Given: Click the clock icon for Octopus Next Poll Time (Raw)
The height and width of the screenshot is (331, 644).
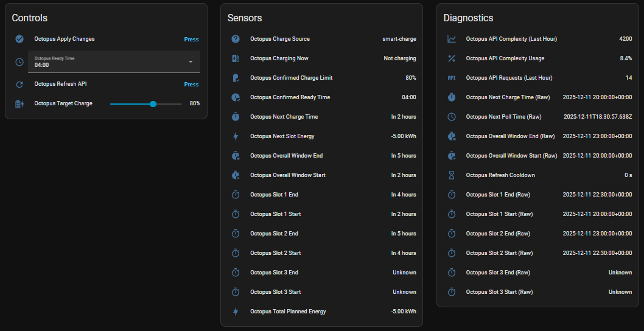Looking at the screenshot, I should (x=452, y=117).
